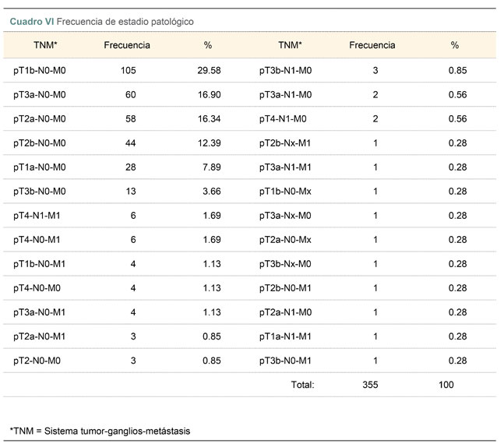The height and width of the screenshot is (447, 504).
Task: Click the pT1b-N0-M0 row label
Action: tap(40, 70)
